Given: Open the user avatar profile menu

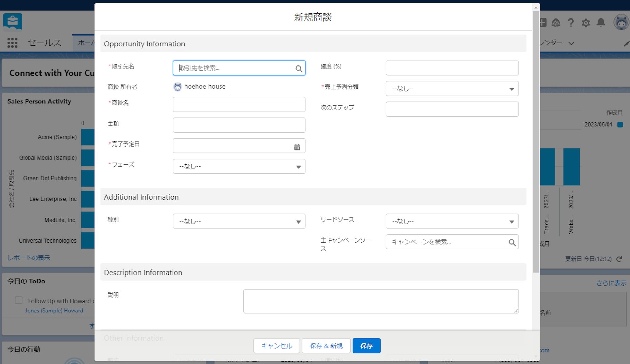Looking at the screenshot, I should pos(621,22).
